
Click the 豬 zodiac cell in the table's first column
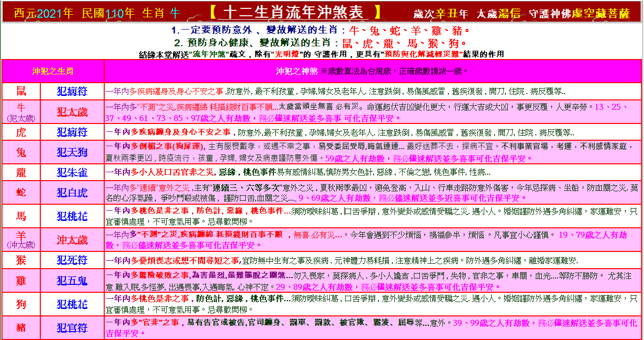point(22,328)
